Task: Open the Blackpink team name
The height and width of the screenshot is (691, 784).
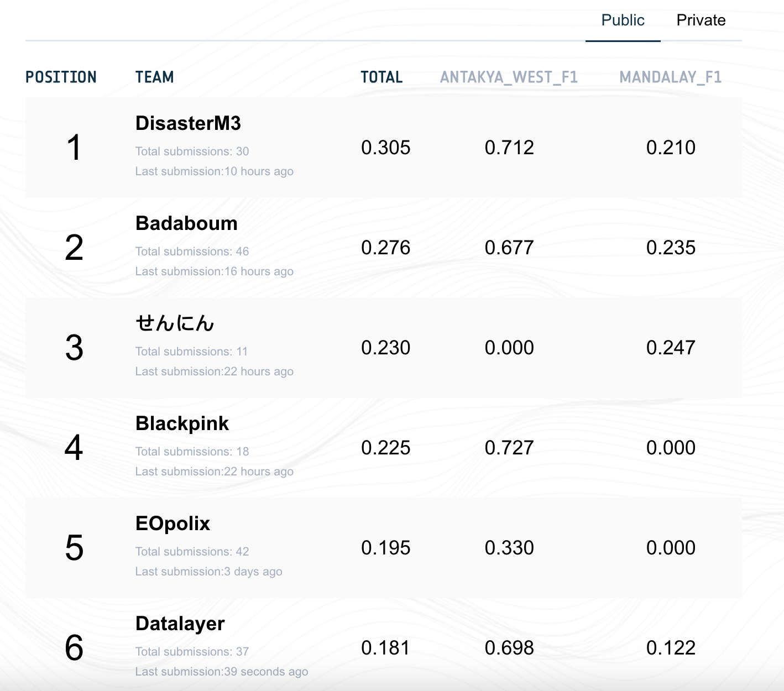Action: (x=182, y=423)
